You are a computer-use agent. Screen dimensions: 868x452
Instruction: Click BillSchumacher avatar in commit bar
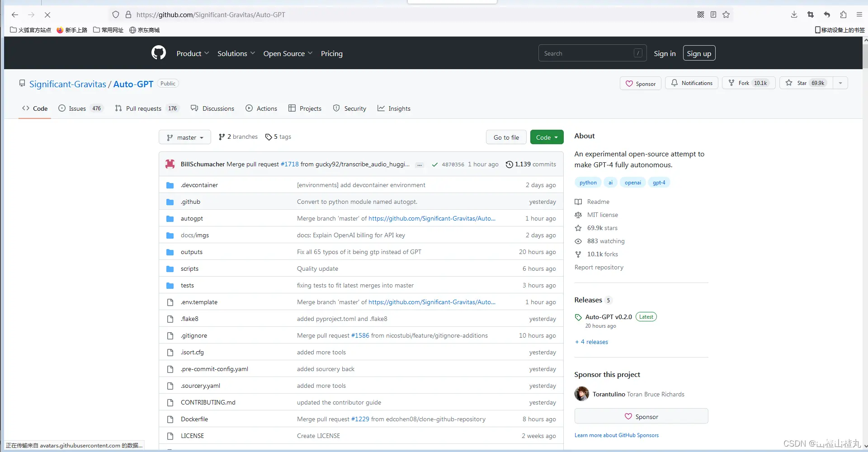(170, 164)
